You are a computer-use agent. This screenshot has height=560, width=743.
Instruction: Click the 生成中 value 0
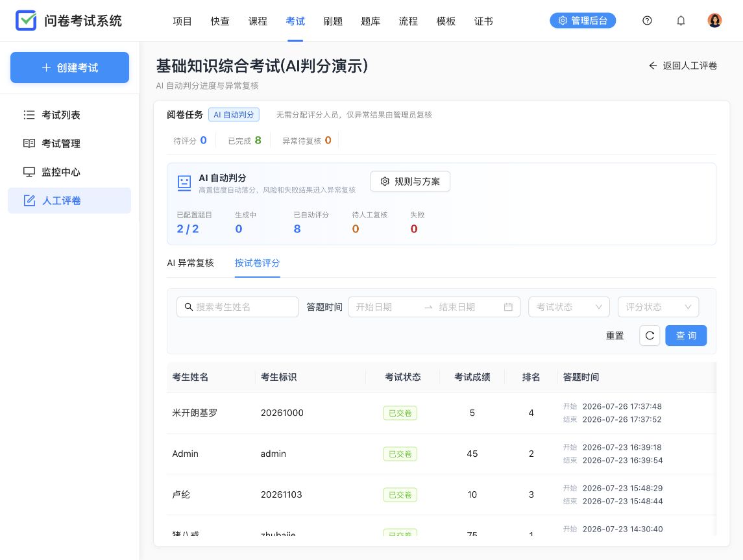(x=239, y=229)
